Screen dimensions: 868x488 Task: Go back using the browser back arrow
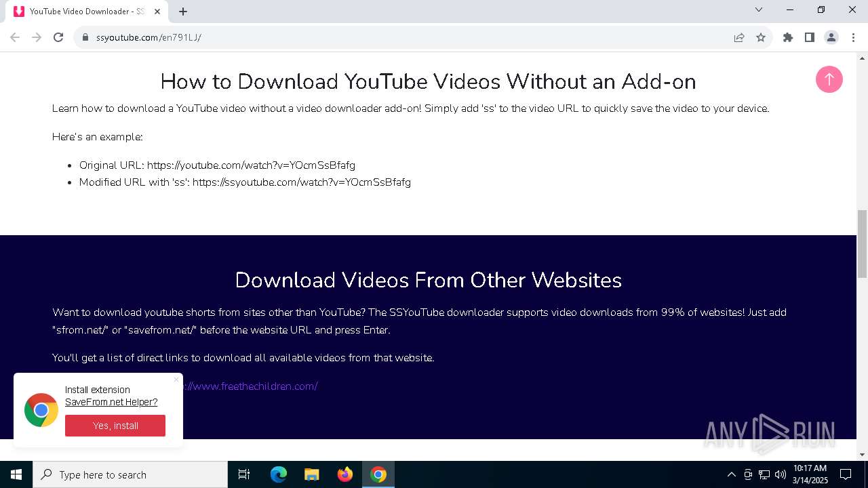pos(15,37)
